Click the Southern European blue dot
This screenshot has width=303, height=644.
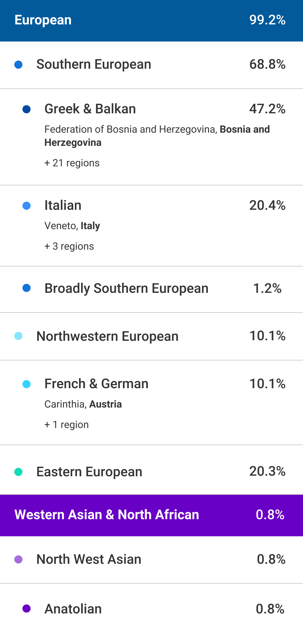coord(19,65)
